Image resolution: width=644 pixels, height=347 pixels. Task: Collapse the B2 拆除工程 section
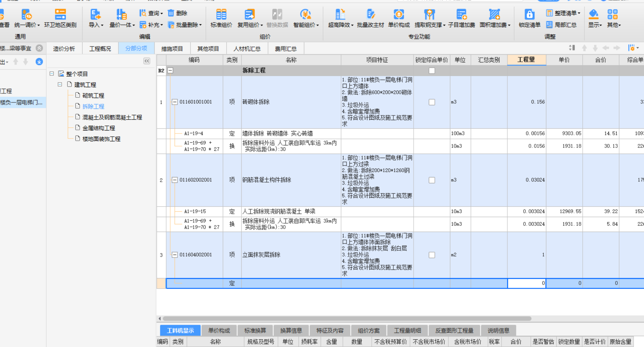point(170,71)
